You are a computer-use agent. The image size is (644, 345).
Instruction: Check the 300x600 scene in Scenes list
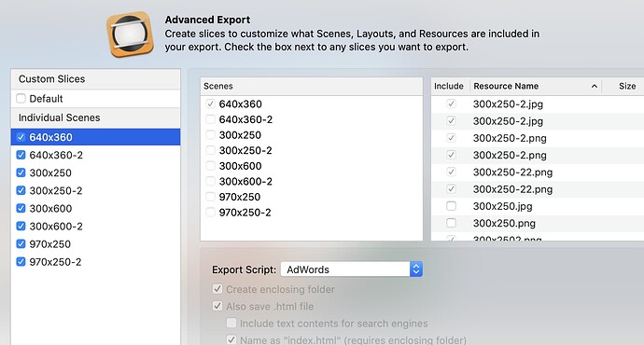click(x=210, y=166)
